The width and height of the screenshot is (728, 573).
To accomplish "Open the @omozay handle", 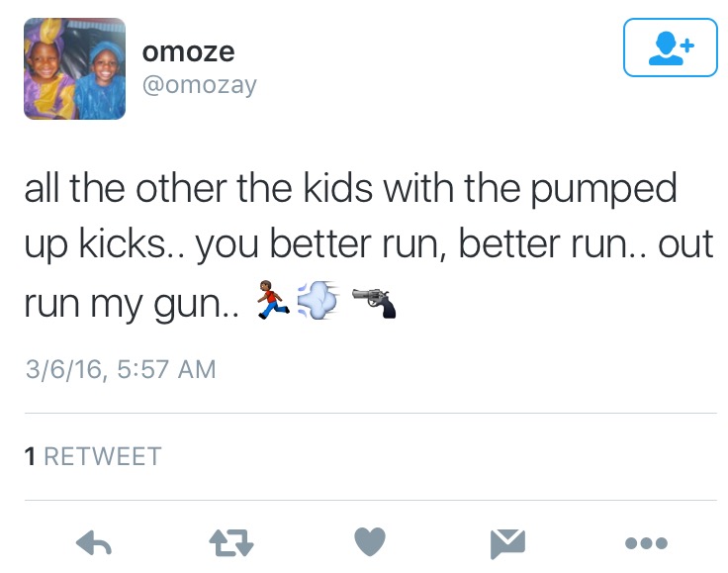I will (200, 85).
